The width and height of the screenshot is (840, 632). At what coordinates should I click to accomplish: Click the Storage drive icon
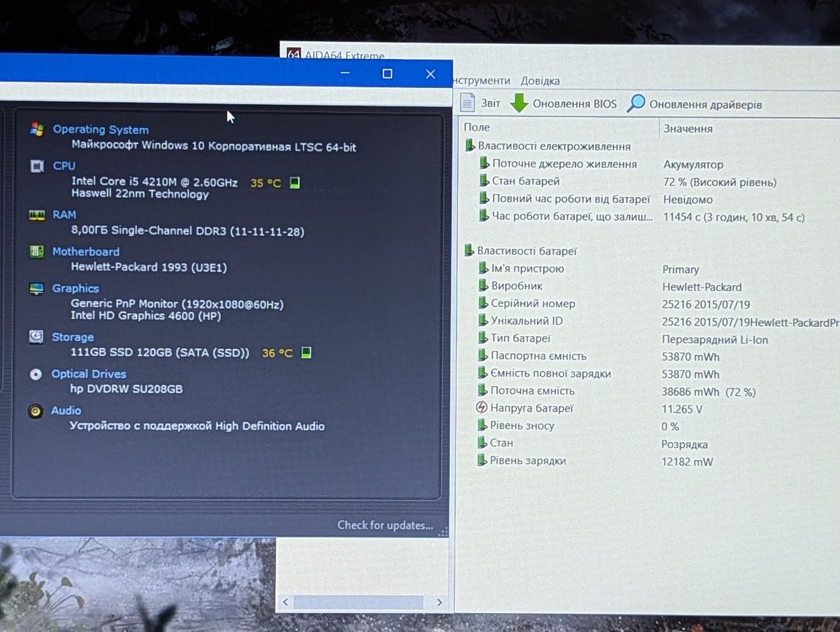tap(36, 337)
